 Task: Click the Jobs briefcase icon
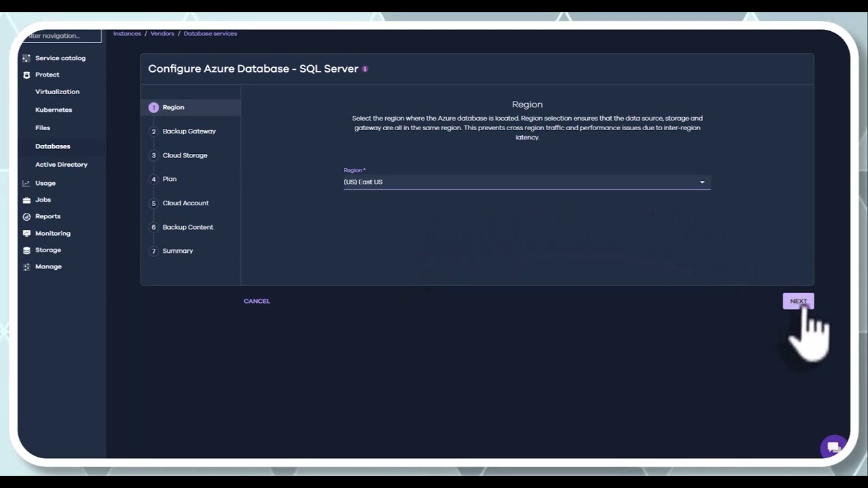26,200
